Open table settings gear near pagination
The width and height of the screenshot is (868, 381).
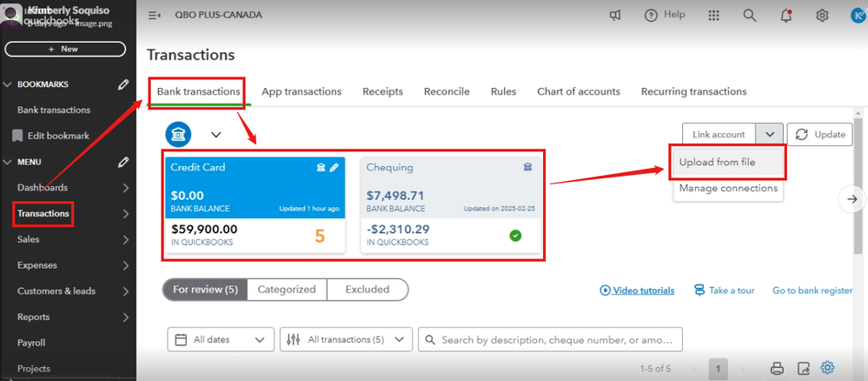pos(828,368)
